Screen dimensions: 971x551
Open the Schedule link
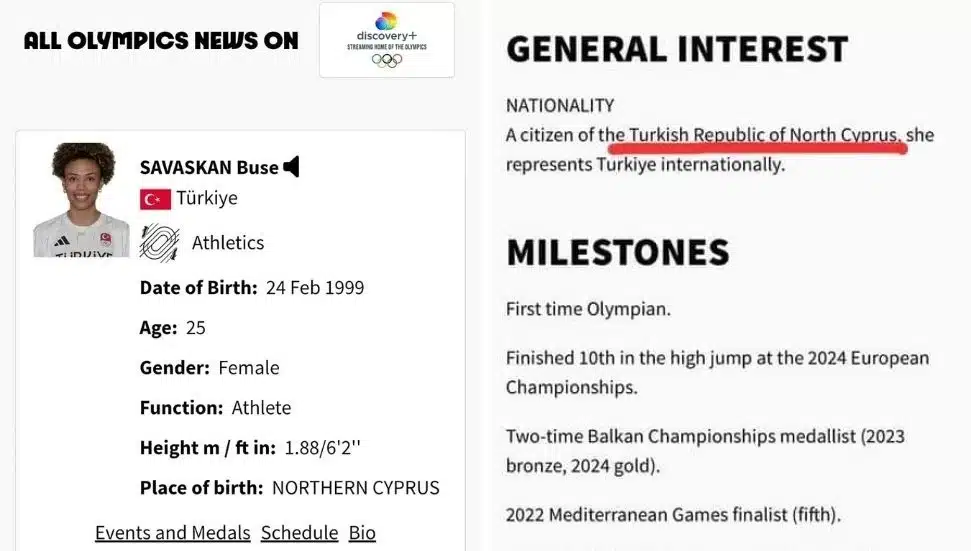pyautogui.click(x=299, y=532)
